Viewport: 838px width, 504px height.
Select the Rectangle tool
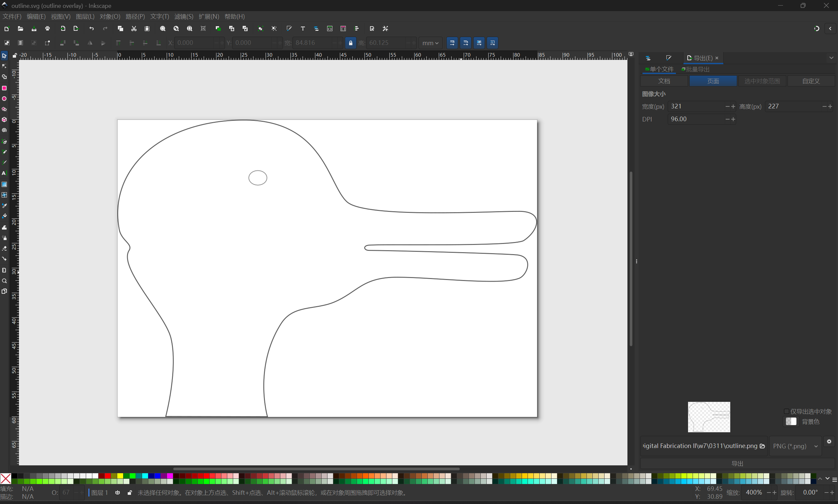pos(4,88)
